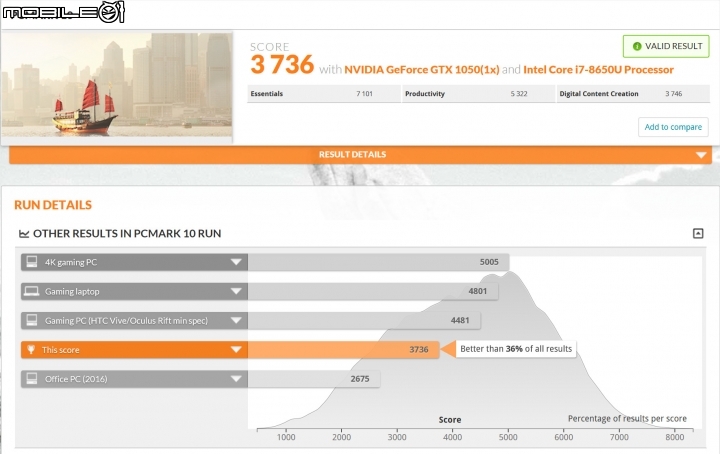Image resolution: width=720 pixels, height=454 pixels.
Task: Click the orange 3736 This score bar
Action: pos(343,349)
